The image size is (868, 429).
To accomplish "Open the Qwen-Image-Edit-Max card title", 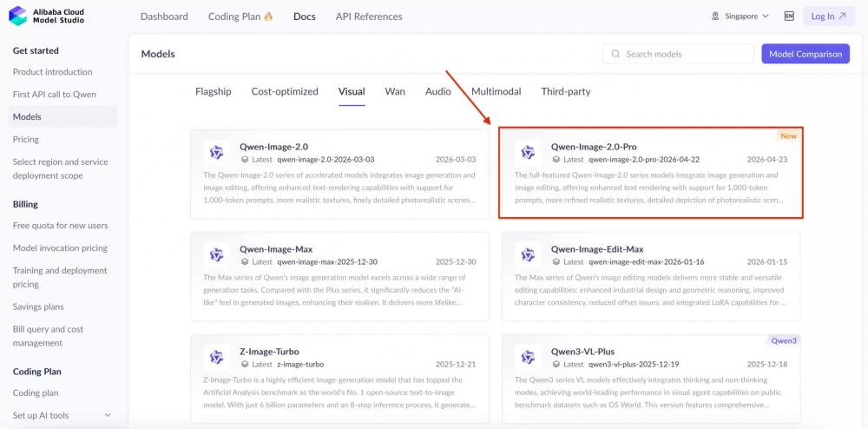I will pyautogui.click(x=597, y=249).
